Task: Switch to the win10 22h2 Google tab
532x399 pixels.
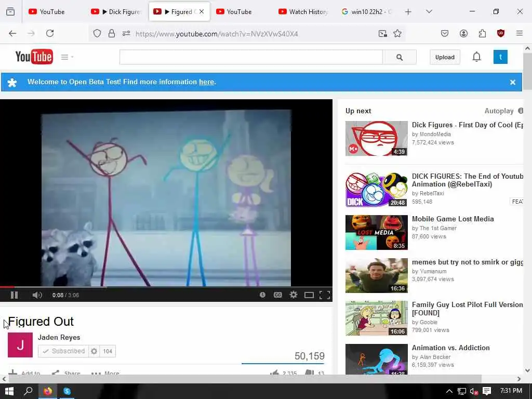Action: point(366,11)
